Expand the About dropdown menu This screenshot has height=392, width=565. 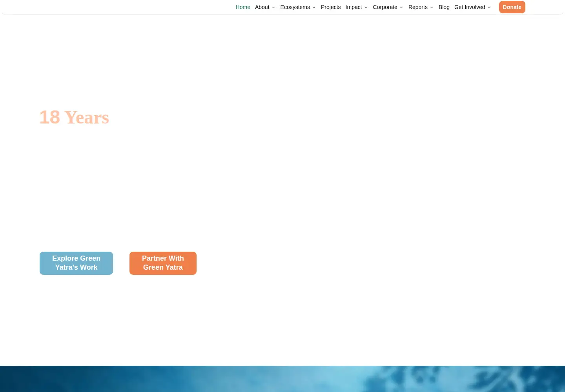tap(265, 7)
